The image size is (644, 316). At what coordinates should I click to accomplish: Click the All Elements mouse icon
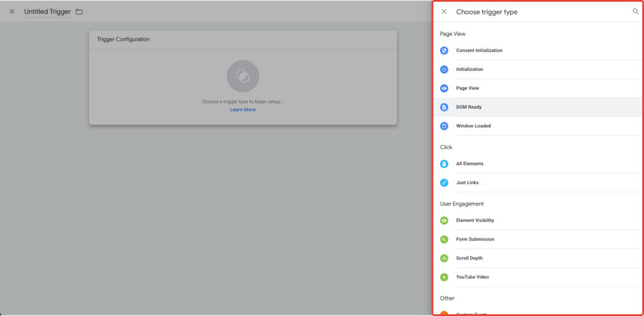444,164
